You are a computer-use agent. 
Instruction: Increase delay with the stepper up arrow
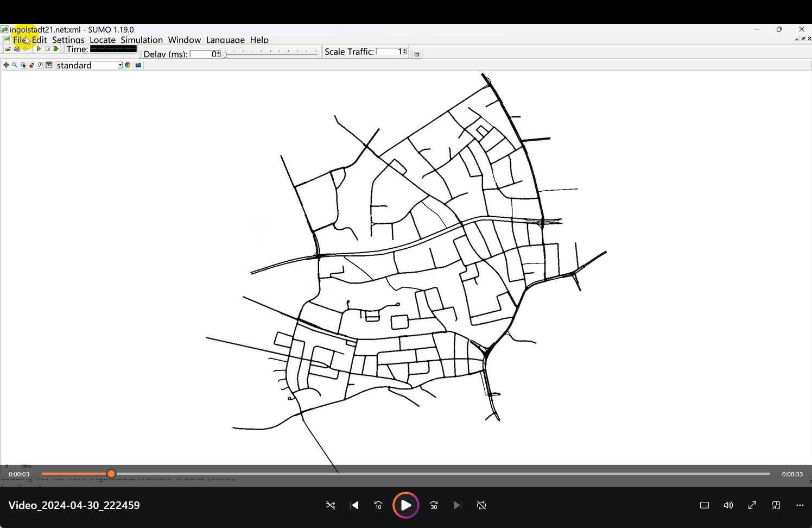point(219,53)
